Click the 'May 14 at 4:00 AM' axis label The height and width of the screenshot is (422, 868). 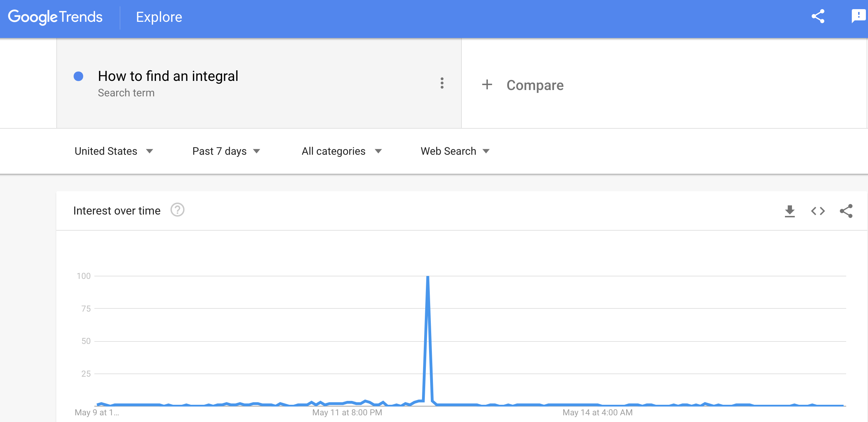point(597,413)
